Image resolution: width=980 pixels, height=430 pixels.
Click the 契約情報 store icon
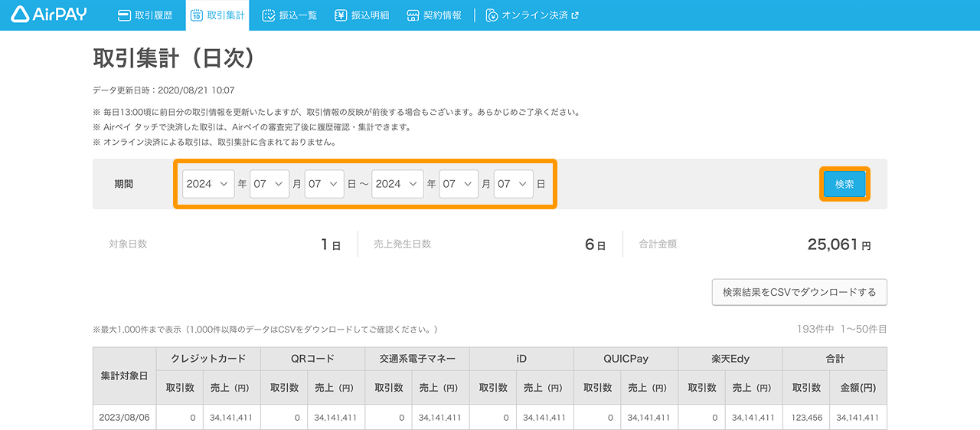(413, 15)
